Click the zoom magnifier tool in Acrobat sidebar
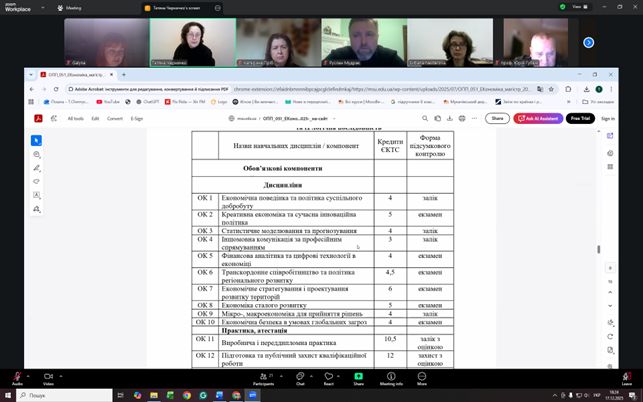This screenshot has width=643, height=402. (36, 155)
